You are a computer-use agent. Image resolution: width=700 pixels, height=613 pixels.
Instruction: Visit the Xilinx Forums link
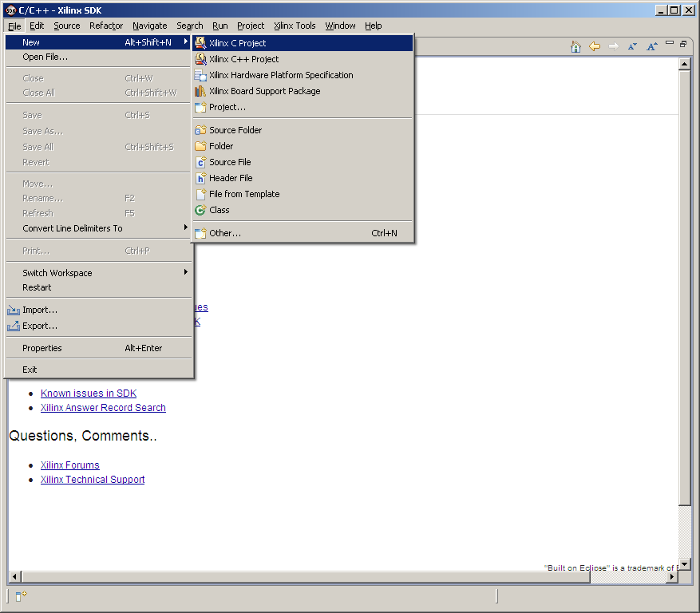70,465
